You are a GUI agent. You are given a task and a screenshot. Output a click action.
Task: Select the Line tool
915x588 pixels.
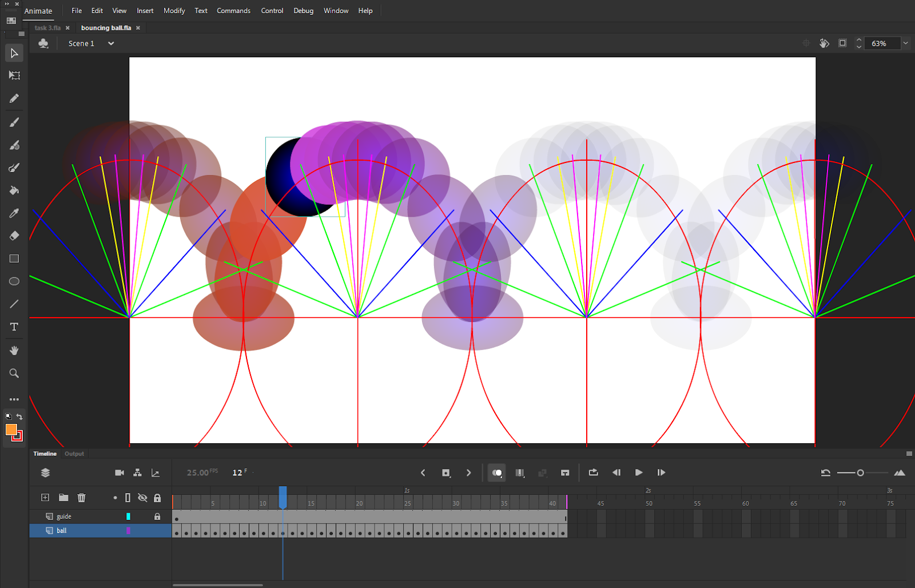point(14,304)
